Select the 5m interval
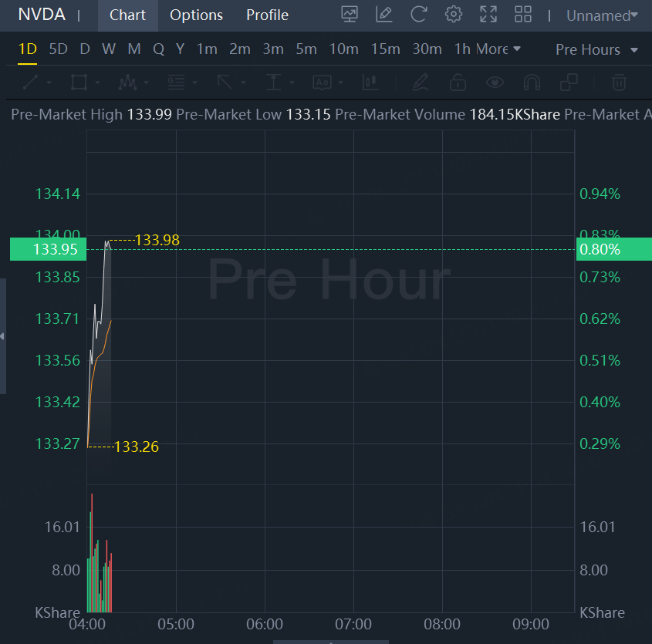Viewport: 652px width, 644px height. click(306, 49)
